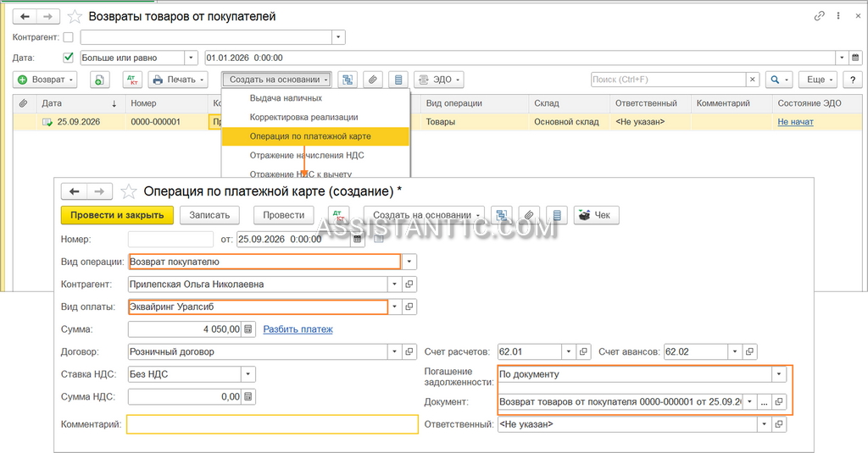Click the Записать button
The image size is (868, 453).
pos(209,215)
